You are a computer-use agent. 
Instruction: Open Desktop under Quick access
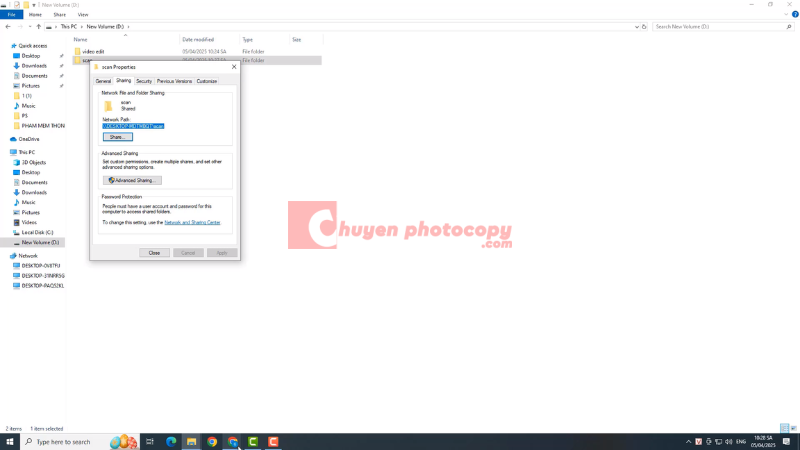pyautogui.click(x=31, y=56)
